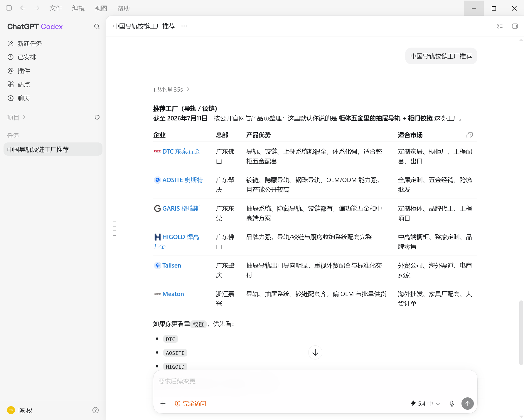This screenshot has width=524, height=420.
Task: Click the loading spinner icon beside 项目
Action: (x=97, y=117)
